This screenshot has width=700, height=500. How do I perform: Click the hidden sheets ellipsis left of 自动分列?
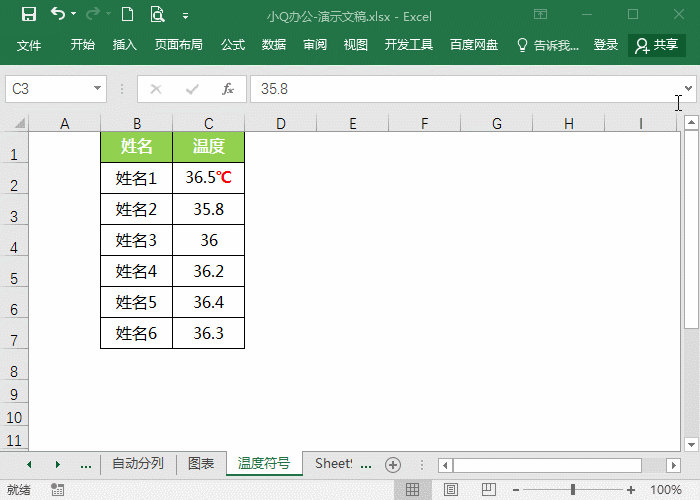[x=86, y=466]
